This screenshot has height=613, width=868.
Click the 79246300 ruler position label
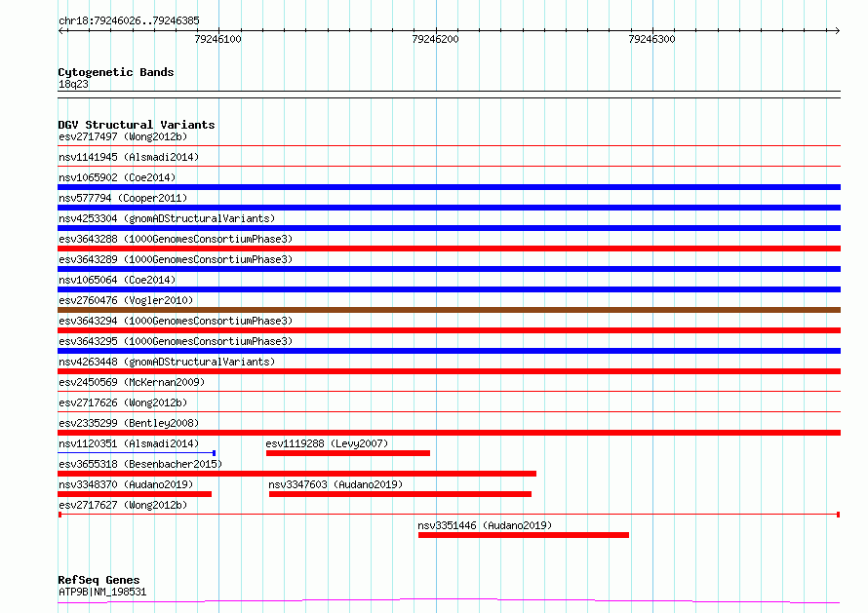(x=651, y=39)
